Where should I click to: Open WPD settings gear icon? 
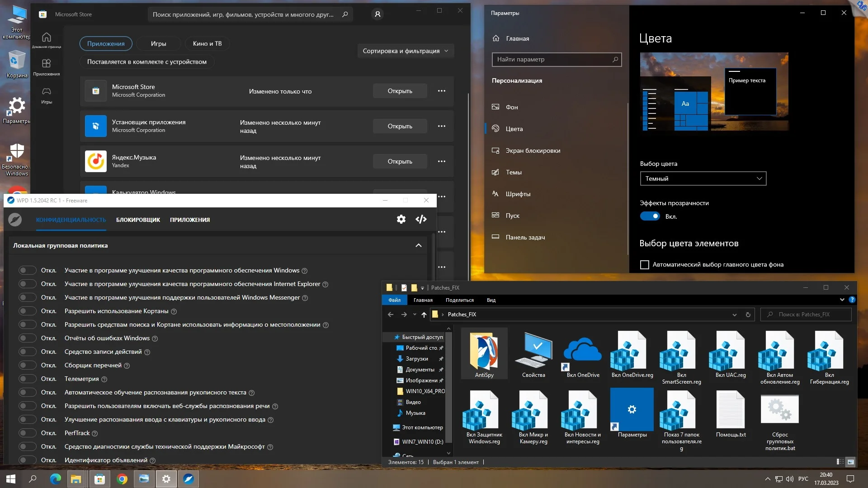point(401,219)
